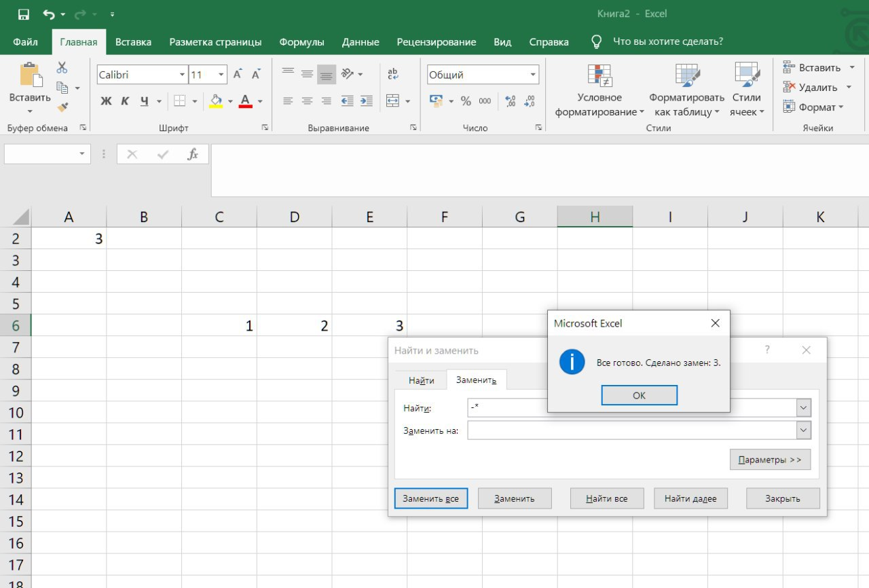
Task: Toggle Italic (К) formatting
Action: [125, 101]
